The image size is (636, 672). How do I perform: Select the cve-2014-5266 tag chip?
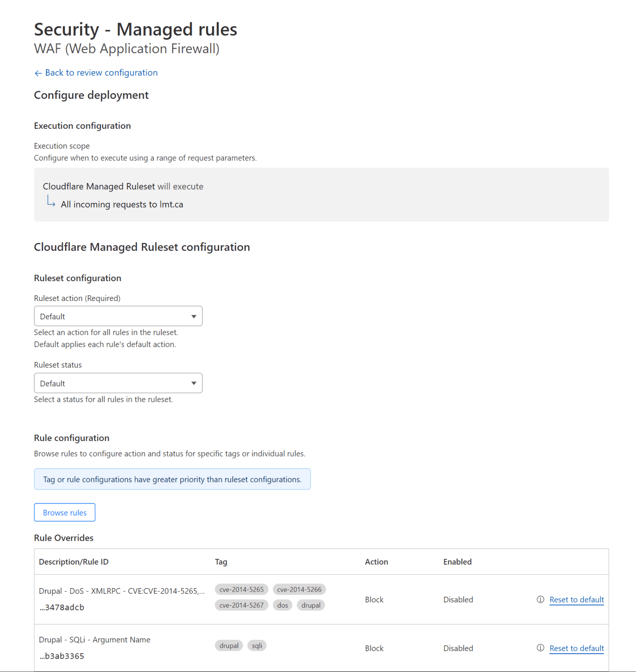tap(299, 589)
